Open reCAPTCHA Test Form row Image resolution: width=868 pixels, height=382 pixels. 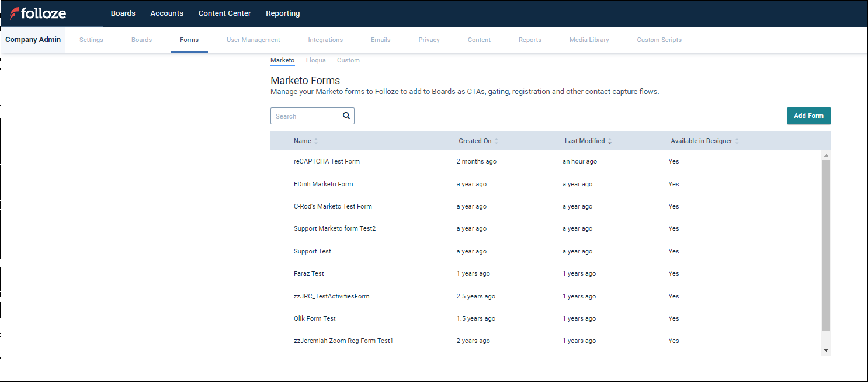pos(327,161)
